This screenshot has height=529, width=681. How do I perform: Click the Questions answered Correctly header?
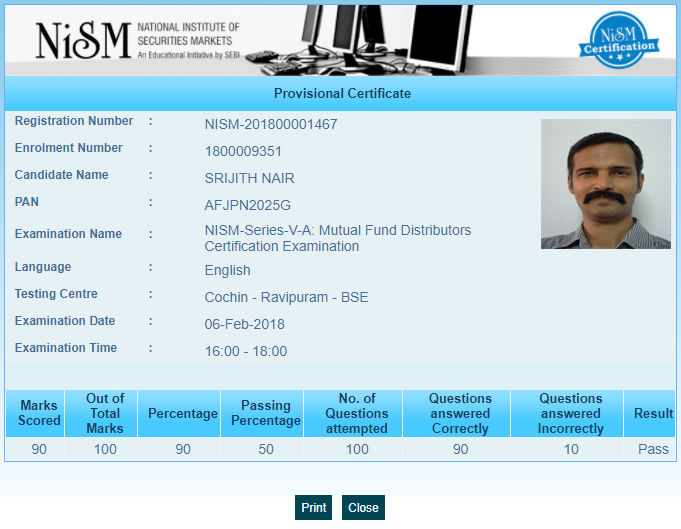click(456, 413)
